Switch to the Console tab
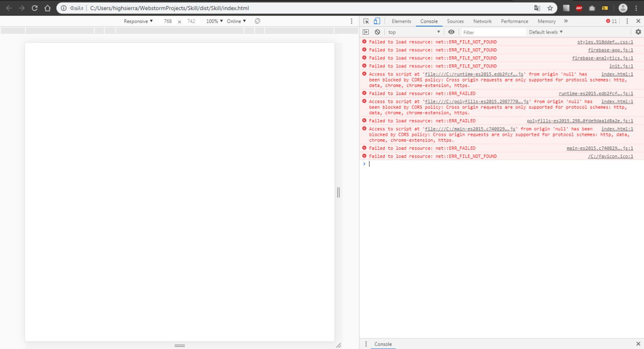Screen dimensions: 644x349 pos(429,21)
